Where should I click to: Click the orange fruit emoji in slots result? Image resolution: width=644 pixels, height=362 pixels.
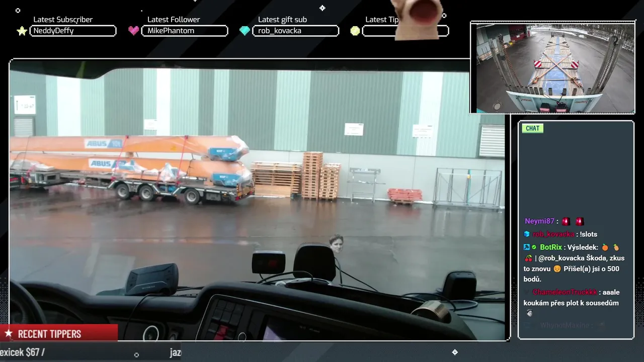point(605,247)
